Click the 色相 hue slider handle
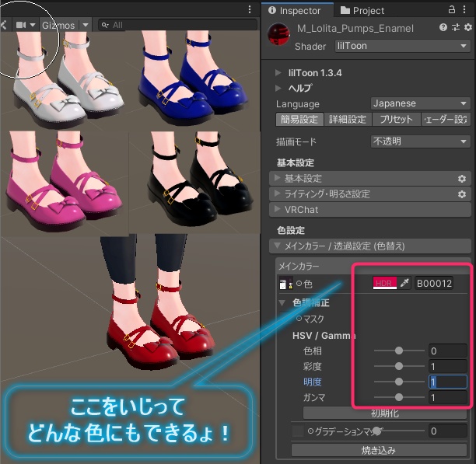Image resolution: width=476 pixels, height=464 pixels. point(399,351)
